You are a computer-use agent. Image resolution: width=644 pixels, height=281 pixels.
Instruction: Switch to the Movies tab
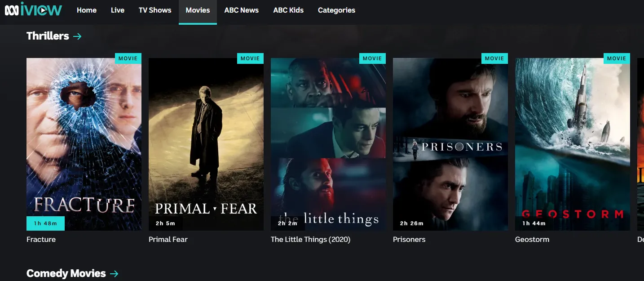coord(198,10)
